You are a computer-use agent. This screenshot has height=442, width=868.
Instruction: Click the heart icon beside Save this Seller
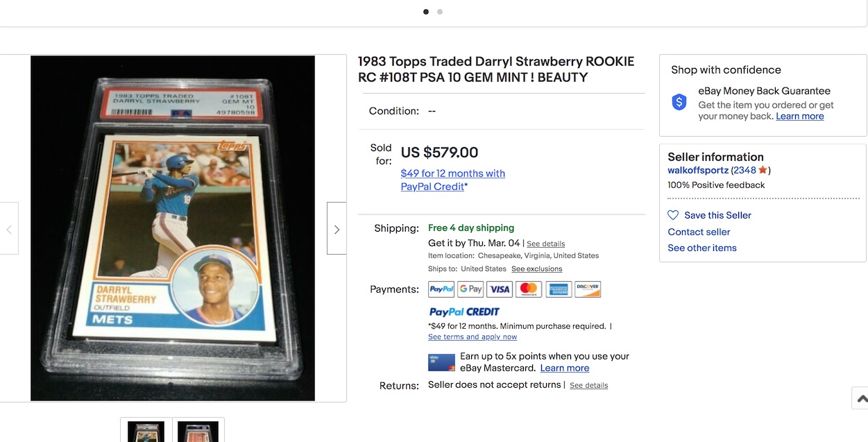673,215
